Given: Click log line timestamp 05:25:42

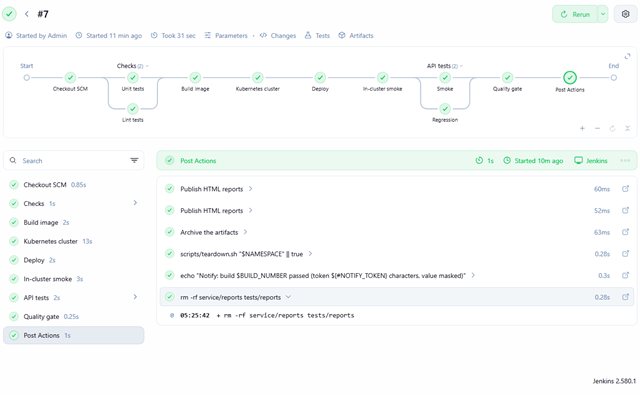Looking at the screenshot, I should tap(195, 316).
